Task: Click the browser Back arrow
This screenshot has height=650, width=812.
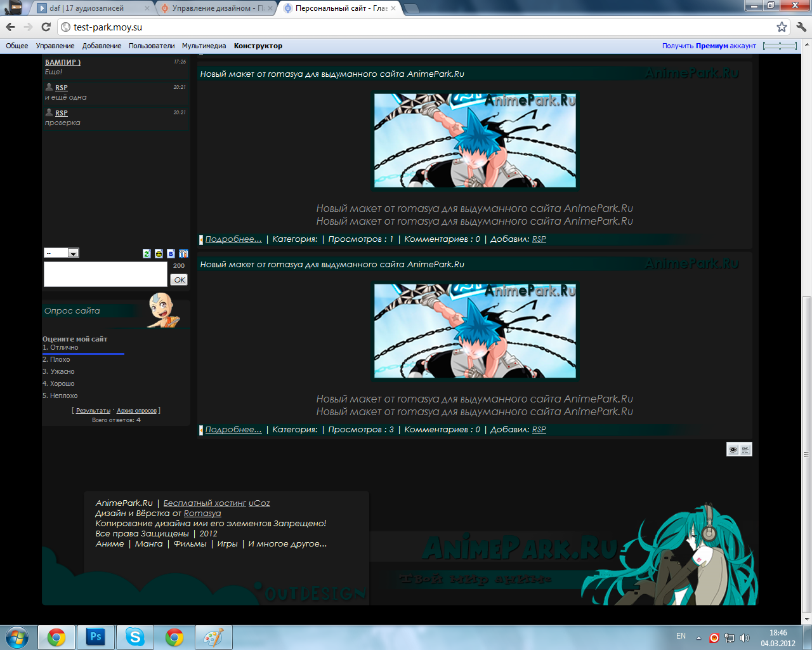Action: click(11, 27)
